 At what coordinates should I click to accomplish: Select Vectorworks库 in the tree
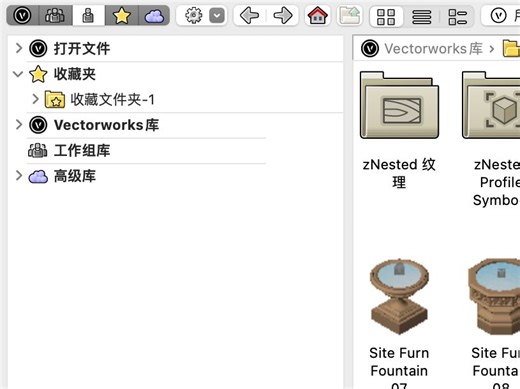[x=107, y=125]
